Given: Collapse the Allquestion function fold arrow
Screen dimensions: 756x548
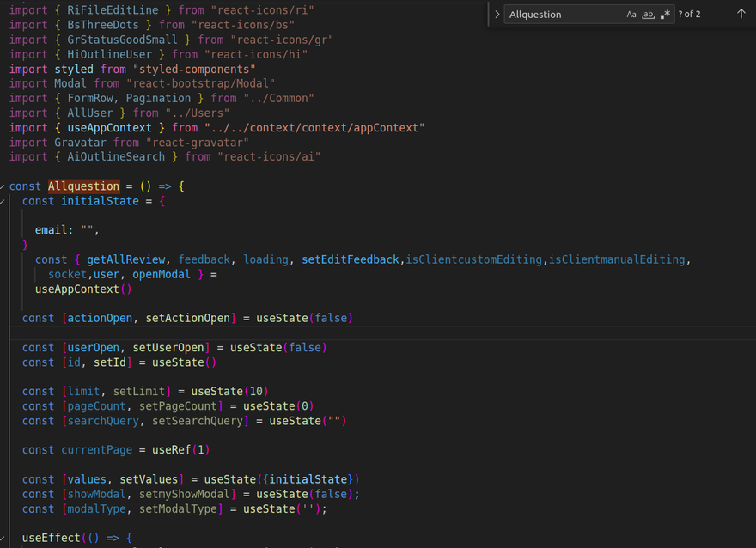Looking at the screenshot, I should pyautogui.click(x=3, y=186).
